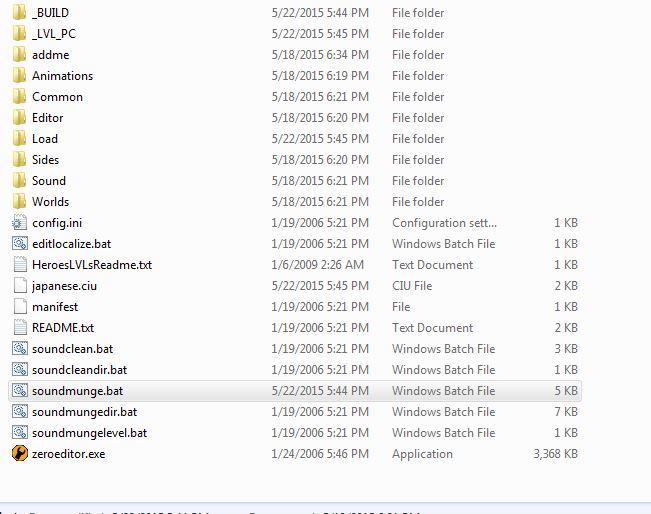
Task: Click the soundmungelevel.bat batch file icon
Action: pyautogui.click(x=20, y=433)
